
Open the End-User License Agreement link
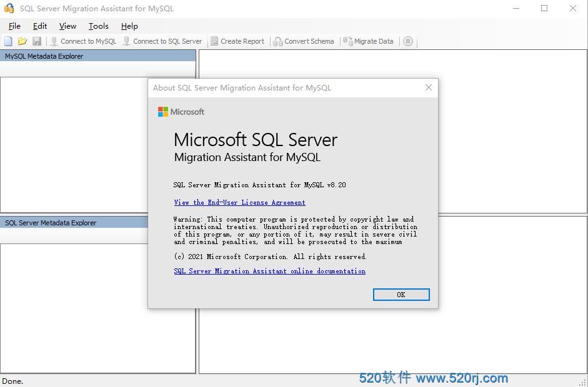pyautogui.click(x=239, y=202)
